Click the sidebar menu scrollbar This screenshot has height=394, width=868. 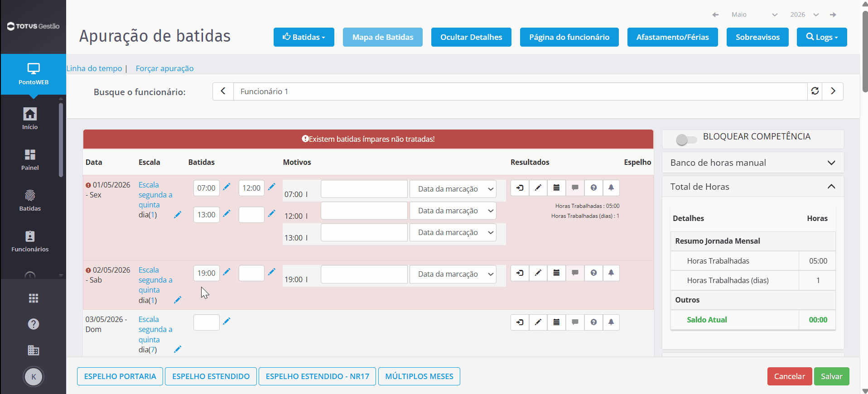pyautogui.click(x=61, y=139)
